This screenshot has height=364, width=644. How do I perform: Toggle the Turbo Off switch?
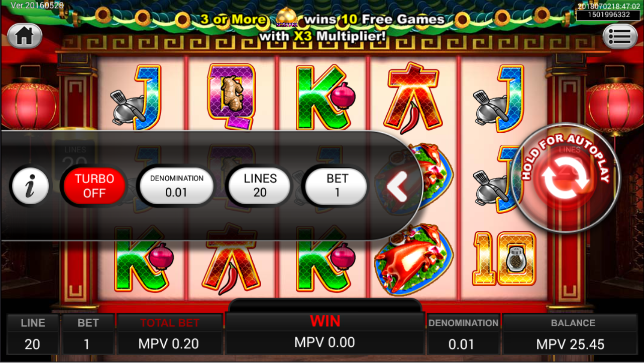tap(94, 186)
